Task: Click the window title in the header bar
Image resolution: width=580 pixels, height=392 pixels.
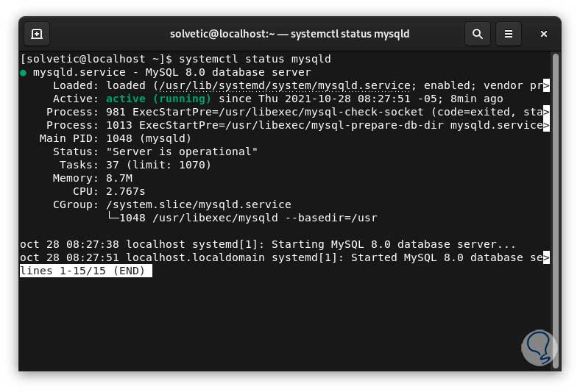Action: click(289, 34)
